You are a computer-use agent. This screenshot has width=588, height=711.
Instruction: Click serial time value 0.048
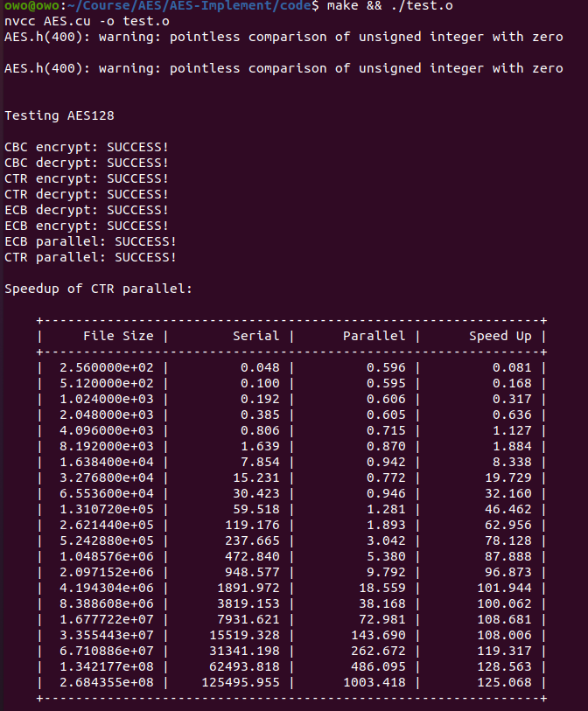(x=261, y=367)
